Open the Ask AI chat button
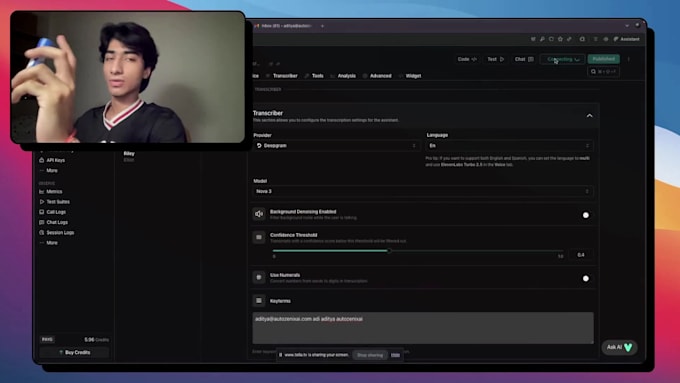The width and height of the screenshot is (680, 383). tap(619, 347)
